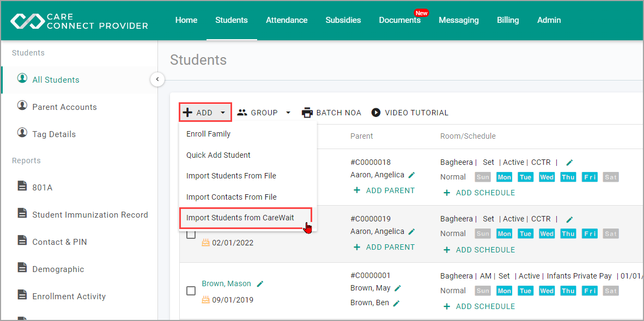Click the parent name Brown, Ben
The height and width of the screenshot is (321, 644).
[369, 303]
